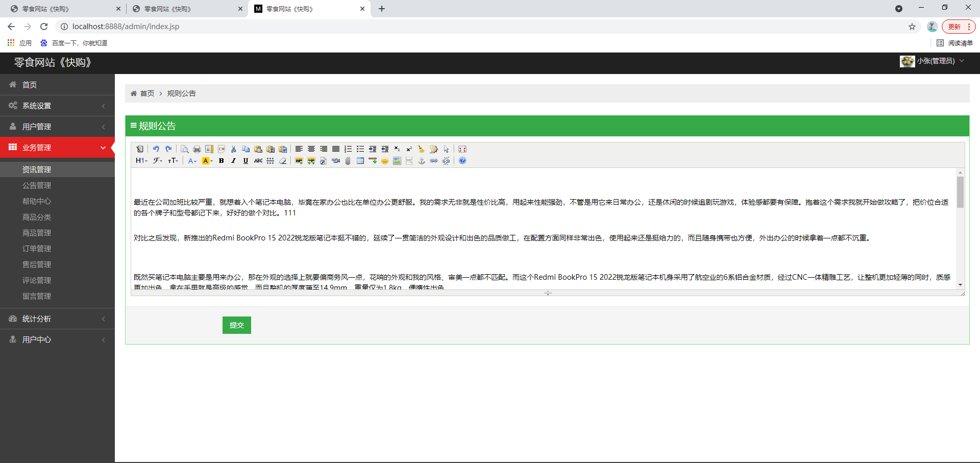Insert an emoticon smiley

(x=385, y=161)
